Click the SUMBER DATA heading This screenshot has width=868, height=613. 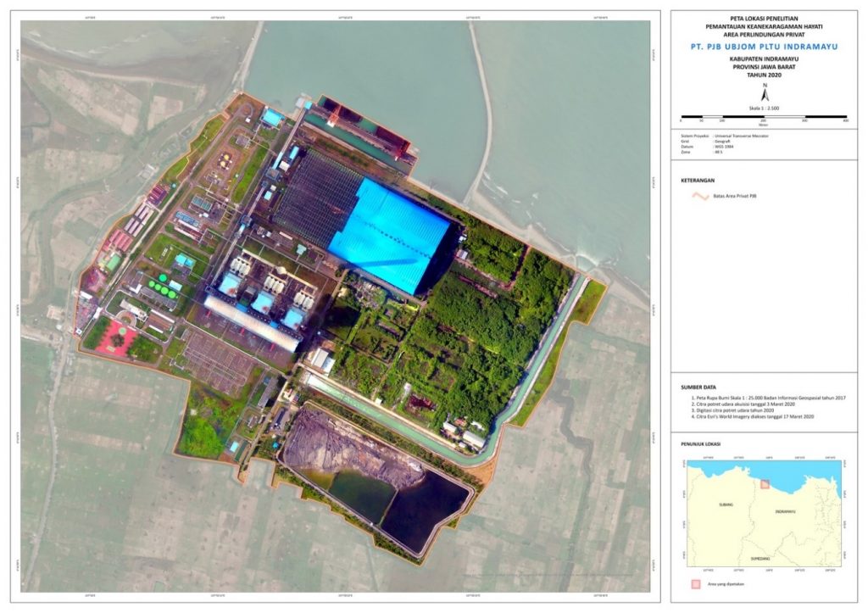(x=700, y=384)
